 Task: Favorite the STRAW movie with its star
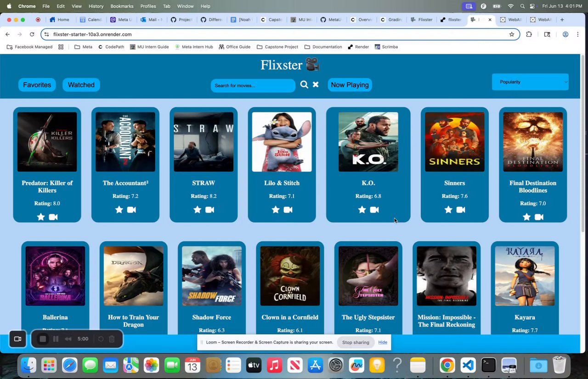[197, 210]
